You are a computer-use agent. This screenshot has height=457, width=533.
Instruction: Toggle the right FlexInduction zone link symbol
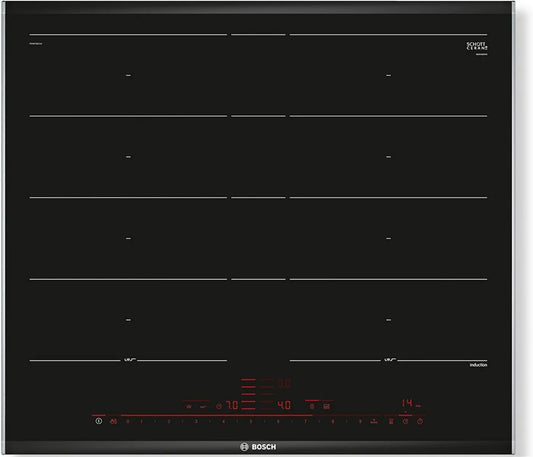pyautogui.click(x=390, y=360)
